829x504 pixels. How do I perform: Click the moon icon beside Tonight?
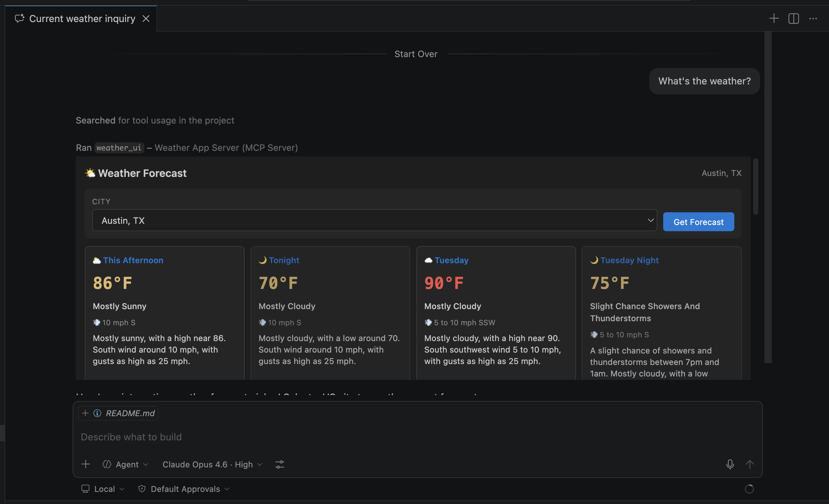click(262, 260)
